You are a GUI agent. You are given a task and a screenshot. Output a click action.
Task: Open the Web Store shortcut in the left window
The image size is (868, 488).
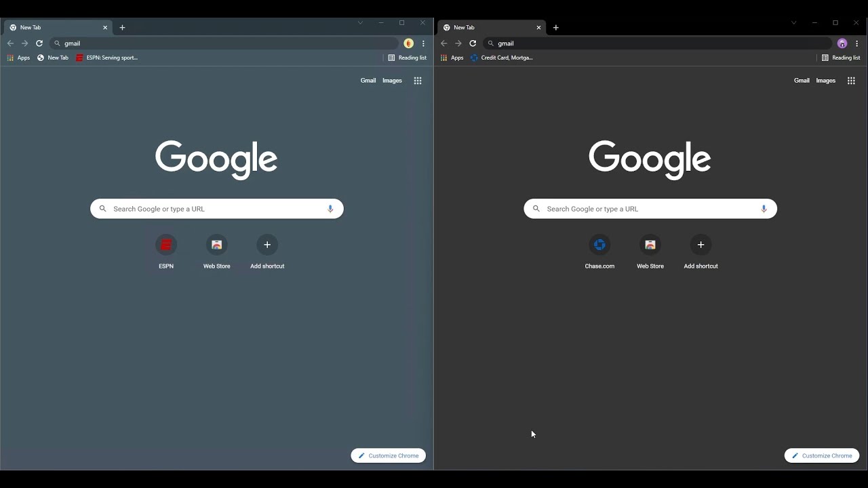tap(217, 251)
